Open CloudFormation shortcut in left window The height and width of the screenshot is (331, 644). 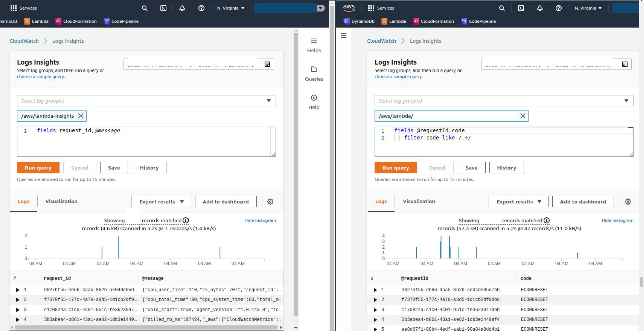[x=76, y=21]
